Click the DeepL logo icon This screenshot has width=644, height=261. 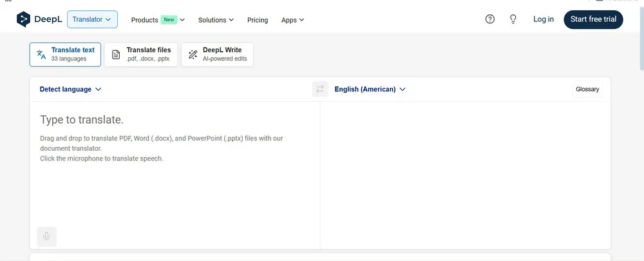24,19
